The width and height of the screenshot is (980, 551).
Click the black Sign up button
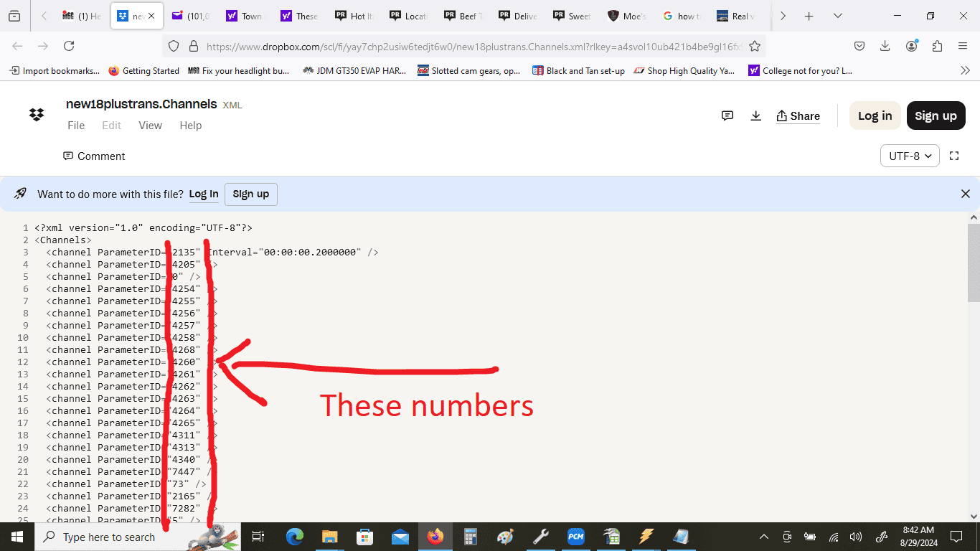pos(936,116)
